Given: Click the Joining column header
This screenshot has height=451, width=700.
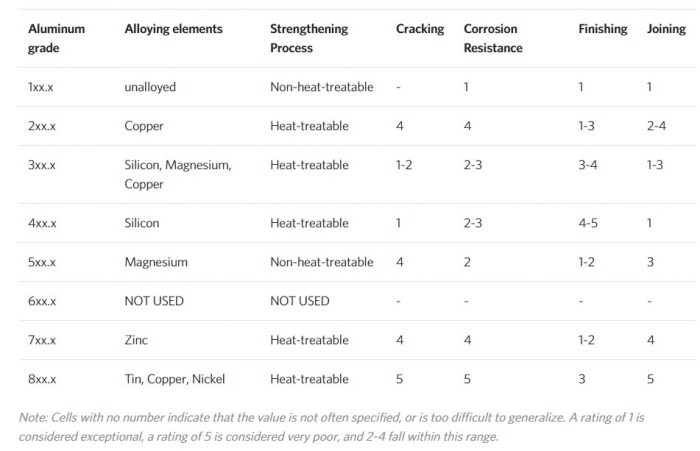Looking at the screenshot, I should pyautogui.click(x=665, y=29).
